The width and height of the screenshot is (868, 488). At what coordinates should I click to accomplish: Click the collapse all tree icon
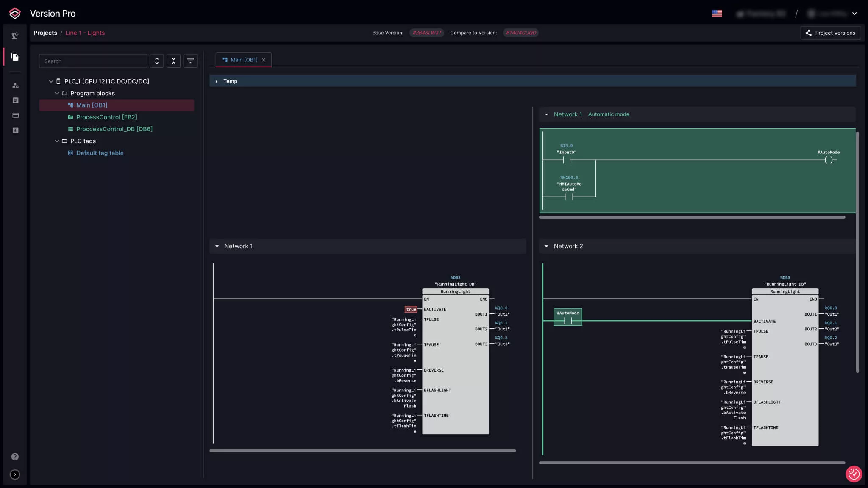point(173,61)
